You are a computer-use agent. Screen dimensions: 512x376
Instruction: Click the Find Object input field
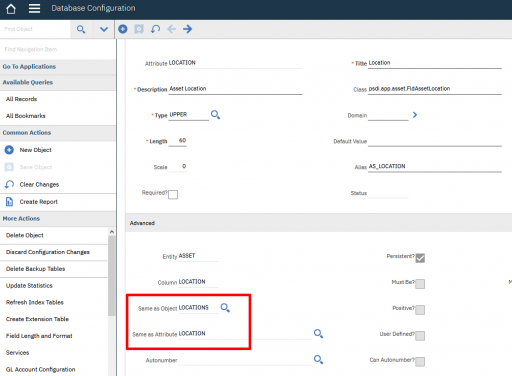(x=35, y=29)
